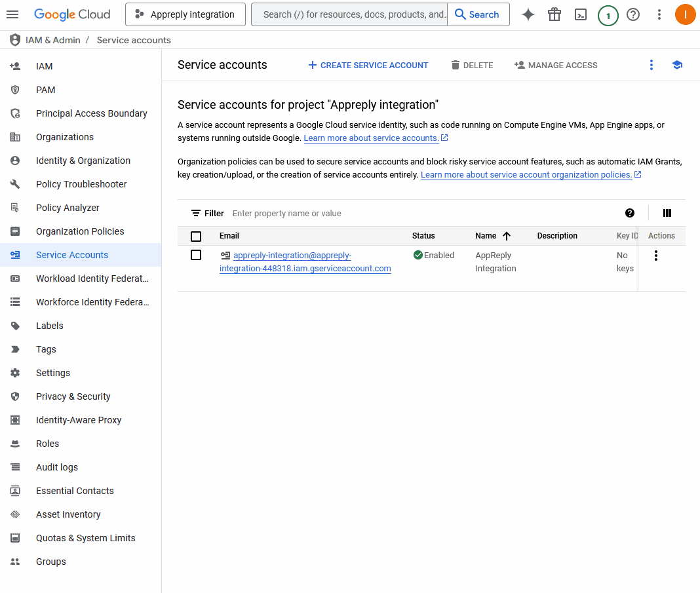700x593 pixels.
Task: Open the main navigation hamburger menu
Action: (12, 14)
